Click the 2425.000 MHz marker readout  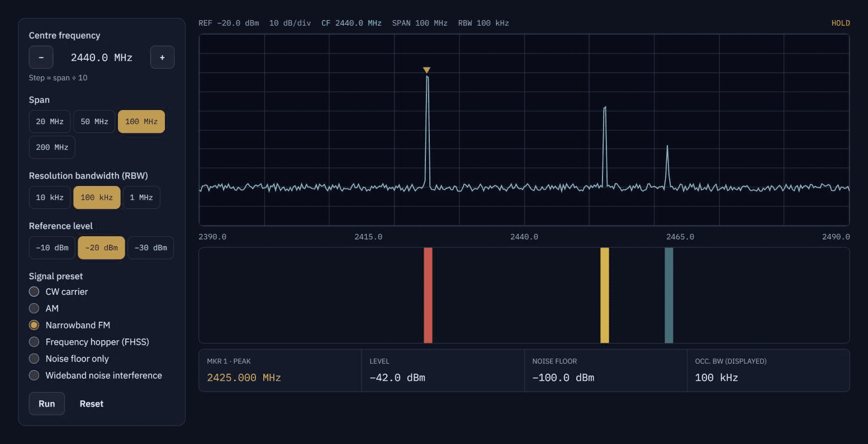(244, 378)
